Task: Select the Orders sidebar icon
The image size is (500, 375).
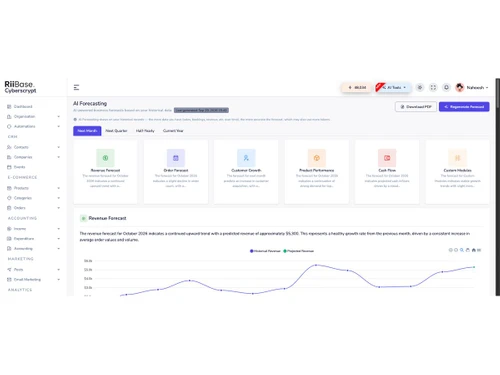Action: point(9,208)
